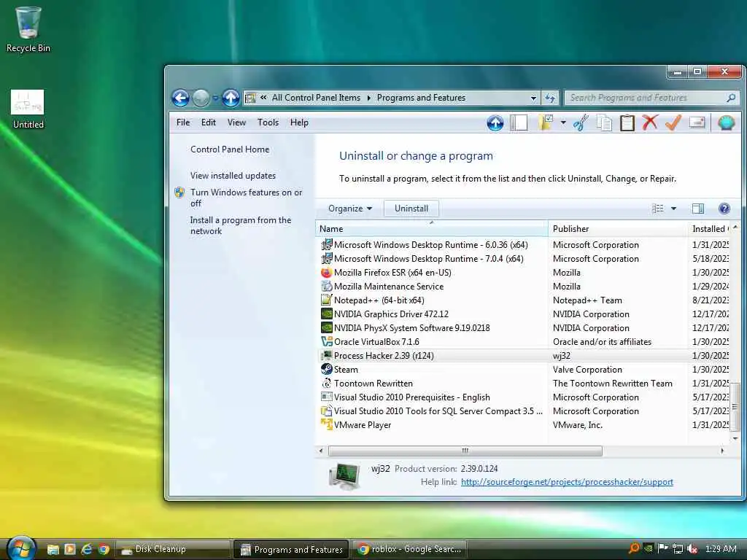
Task: Click the Up arrow beside the address bar
Action: 231,98
